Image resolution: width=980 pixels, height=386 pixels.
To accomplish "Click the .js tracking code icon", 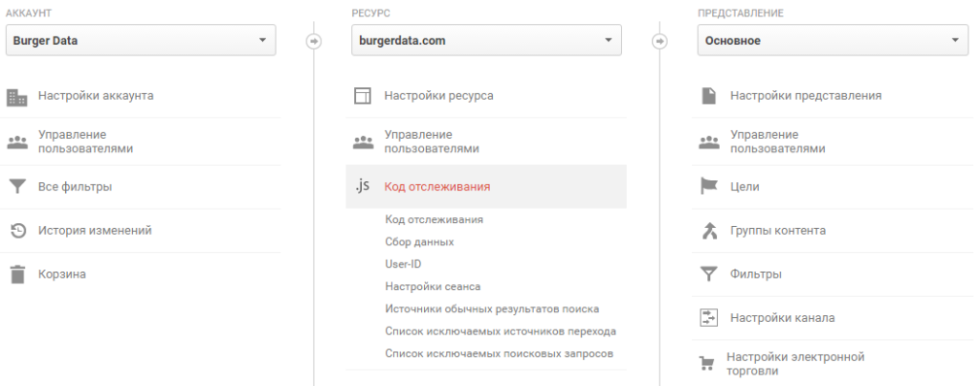I will tap(362, 187).
